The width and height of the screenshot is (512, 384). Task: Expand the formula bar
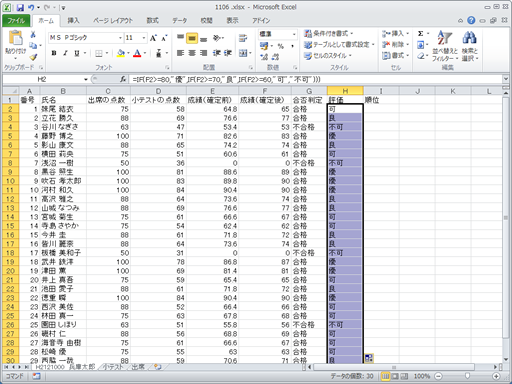[506, 79]
